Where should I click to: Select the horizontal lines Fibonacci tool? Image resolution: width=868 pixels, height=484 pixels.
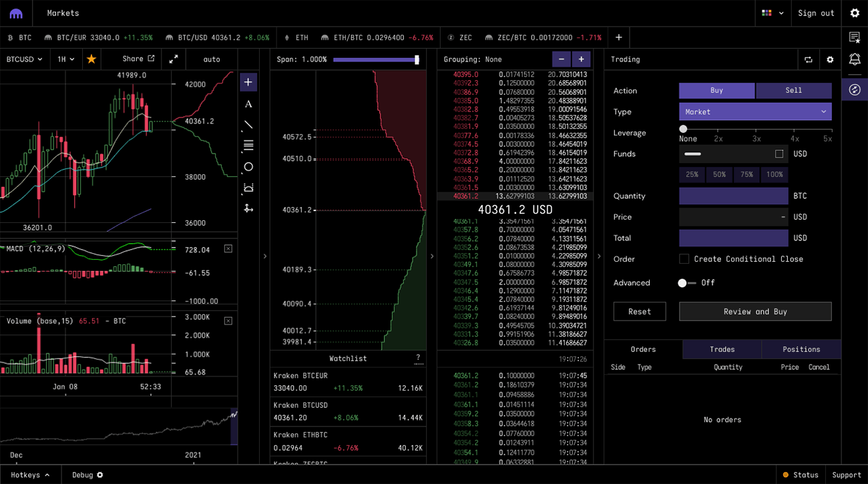pos(248,146)
